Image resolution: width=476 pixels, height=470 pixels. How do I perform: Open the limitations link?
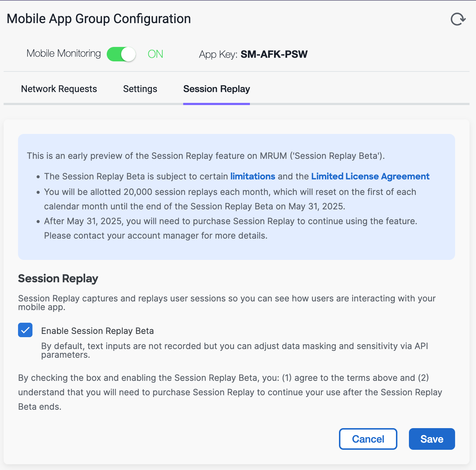coord(253,176)
